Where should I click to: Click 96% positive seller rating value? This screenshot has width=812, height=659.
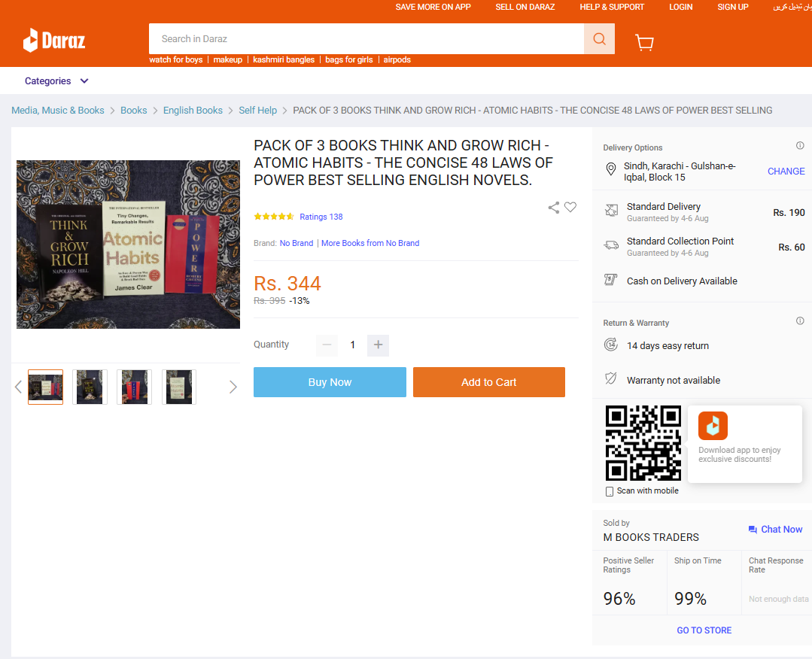[619, 598]
